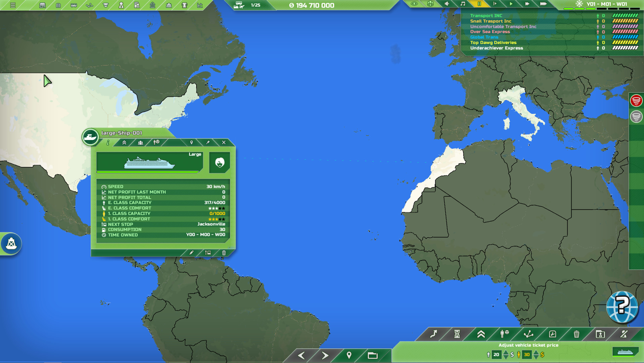Image resolution: width=644 pixels, height=363 pixels.
Task: Increase the 20 economy ticket price stepper
Action: point(506,352)
